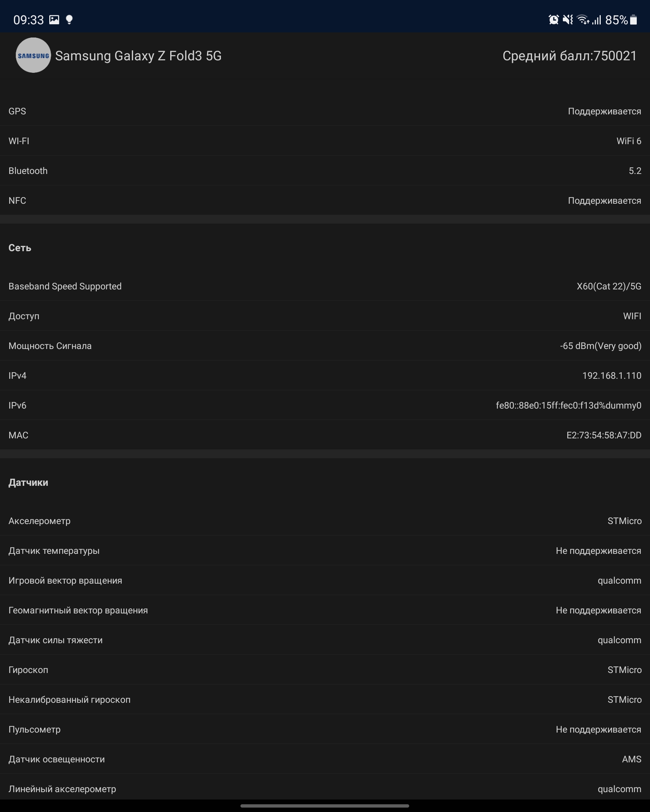Tap the IPv4 address 192.168.1.110
Image resolution: width=650 pixels, height=812 pixels.
point(611,375)
